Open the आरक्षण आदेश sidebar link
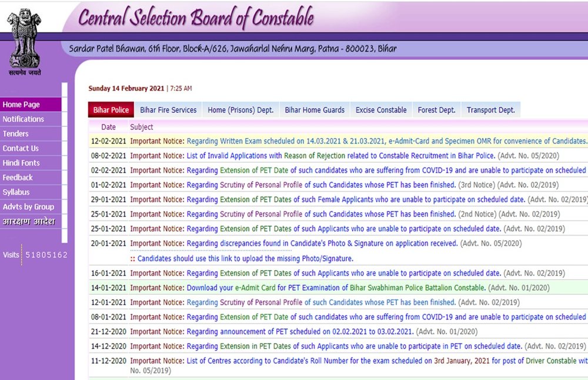Image resolution: width=588 pixels, height=380 pixels. (x=31, y=221)
